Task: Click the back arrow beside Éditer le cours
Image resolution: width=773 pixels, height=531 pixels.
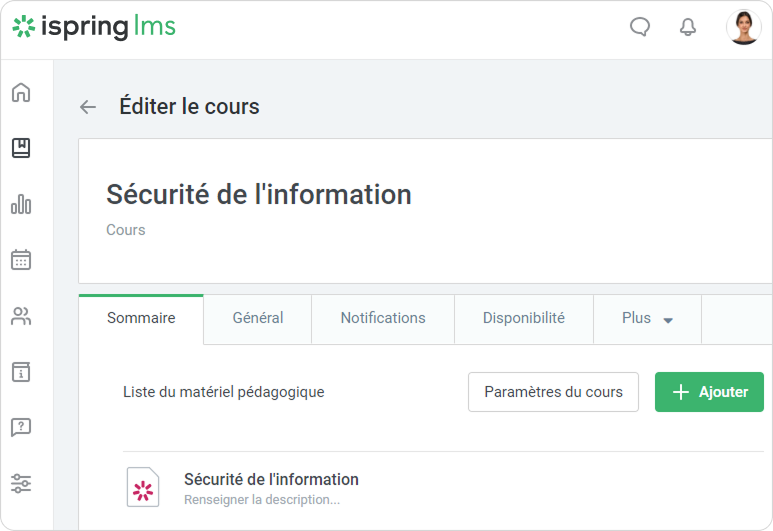Action: pyautogui.click(x=88, y=107)
